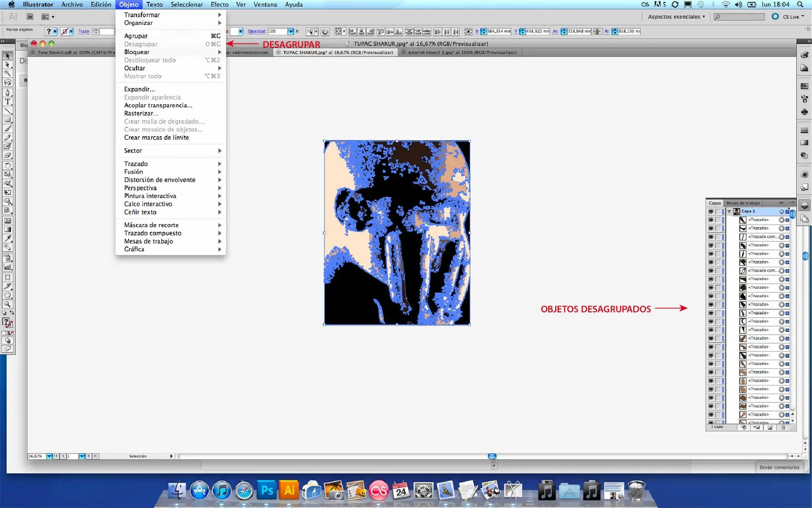
Task: Select the Pen tool
Action: [7, 92]
